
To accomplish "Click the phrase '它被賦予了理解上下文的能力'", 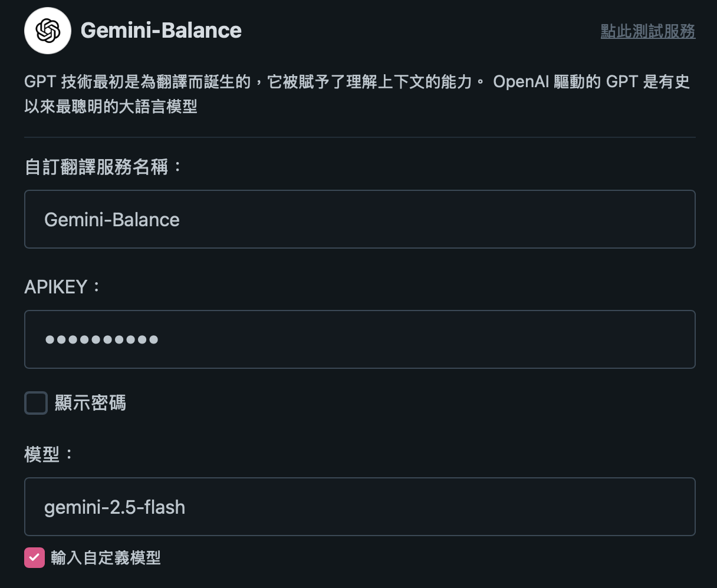I will [370, 82].
